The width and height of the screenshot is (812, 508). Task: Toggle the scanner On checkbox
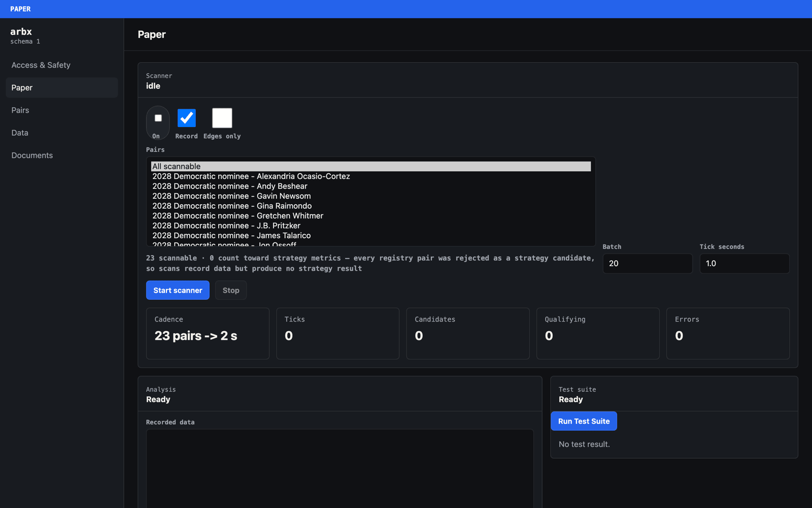pyautogui.click(x=158, y=118)
